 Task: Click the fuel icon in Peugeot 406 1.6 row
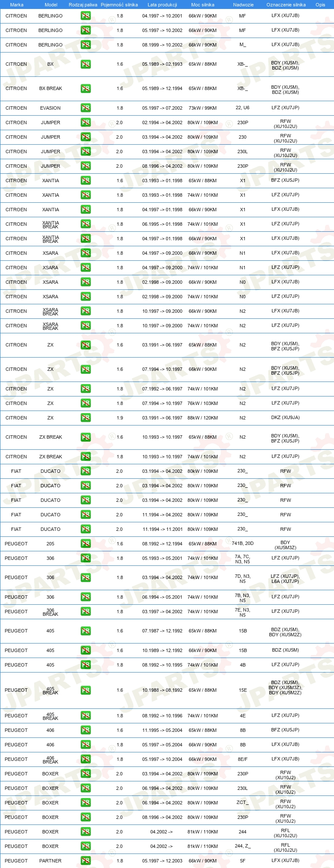[85, 730]
